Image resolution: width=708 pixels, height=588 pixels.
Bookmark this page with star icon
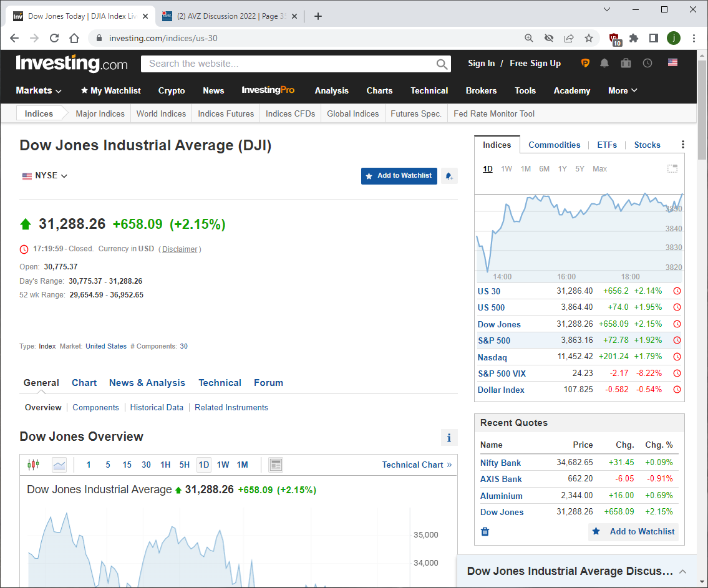[589, 39]
